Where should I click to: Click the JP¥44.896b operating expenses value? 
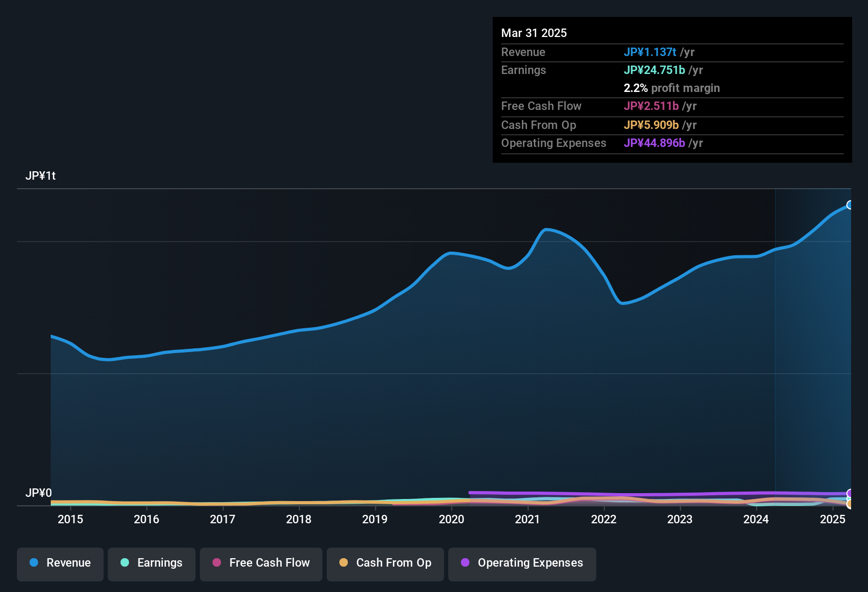654,143
